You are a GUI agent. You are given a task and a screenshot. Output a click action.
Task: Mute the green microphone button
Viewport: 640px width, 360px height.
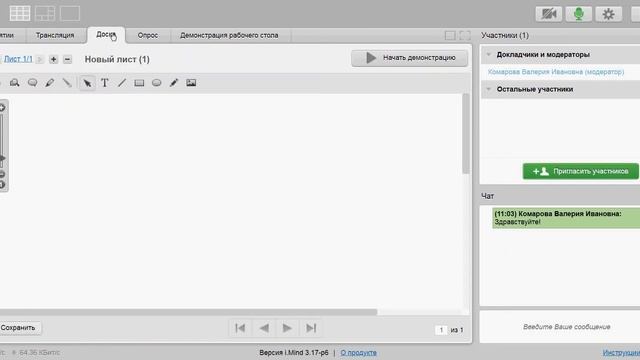click(578, 14)
